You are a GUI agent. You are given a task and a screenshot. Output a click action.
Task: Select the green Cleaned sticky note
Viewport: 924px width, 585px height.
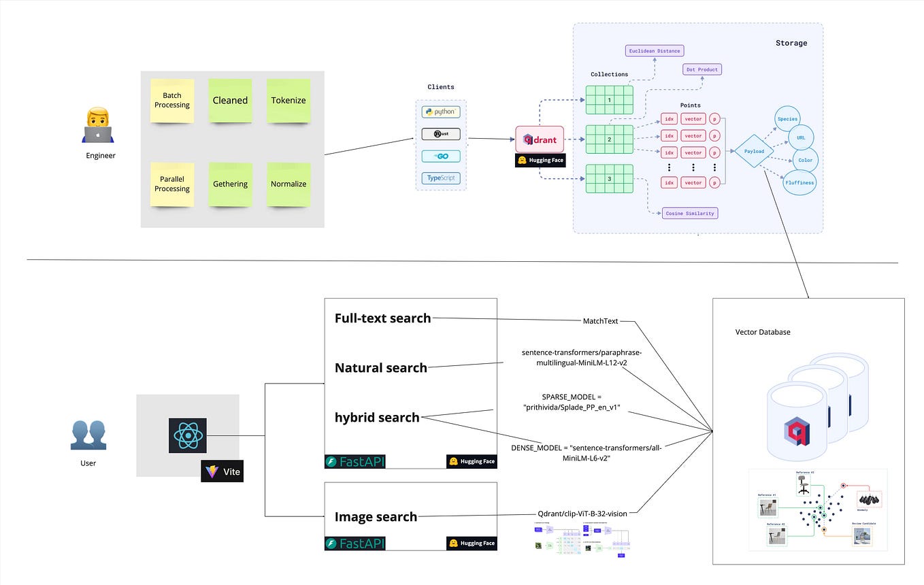click(x=230, y=100)
